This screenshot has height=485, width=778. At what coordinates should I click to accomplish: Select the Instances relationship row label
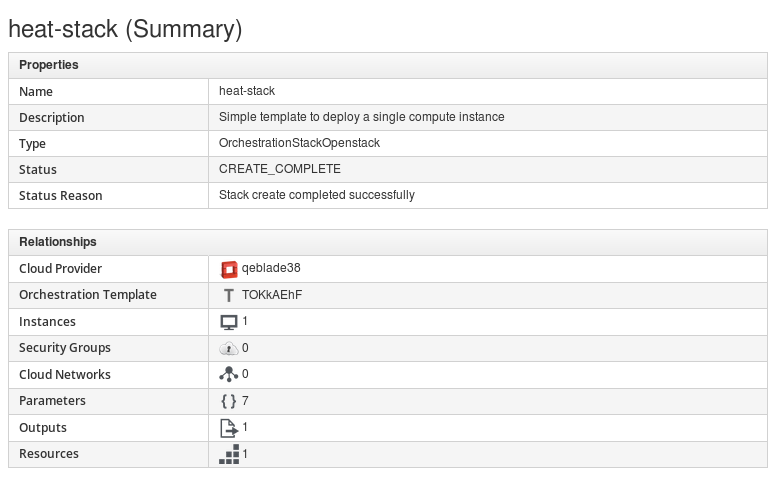click(x=47, y=322)
